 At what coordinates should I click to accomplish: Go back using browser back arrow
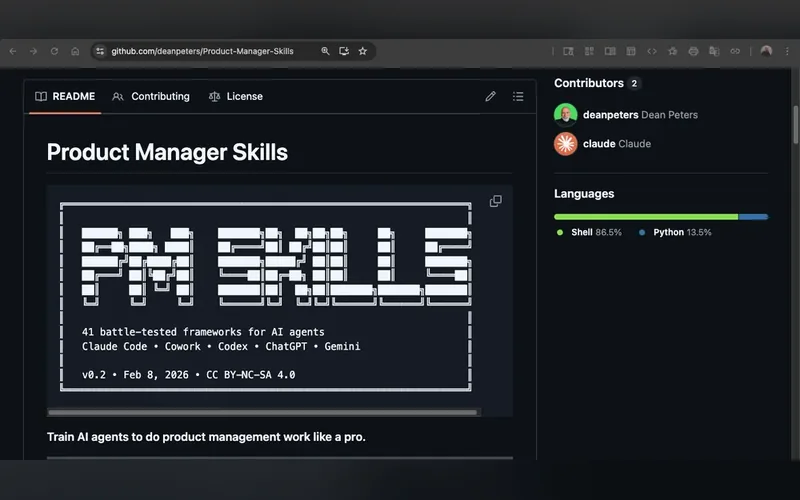click(x=13, y=51)
